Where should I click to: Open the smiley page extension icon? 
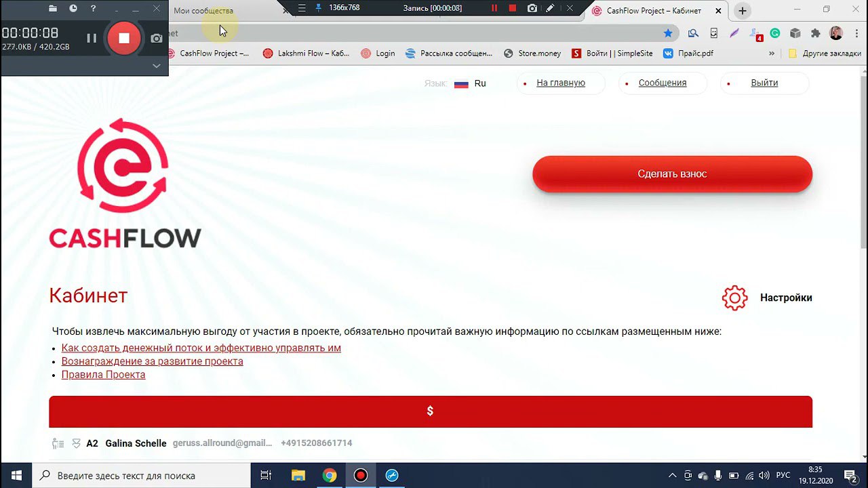tap(713, 33)
